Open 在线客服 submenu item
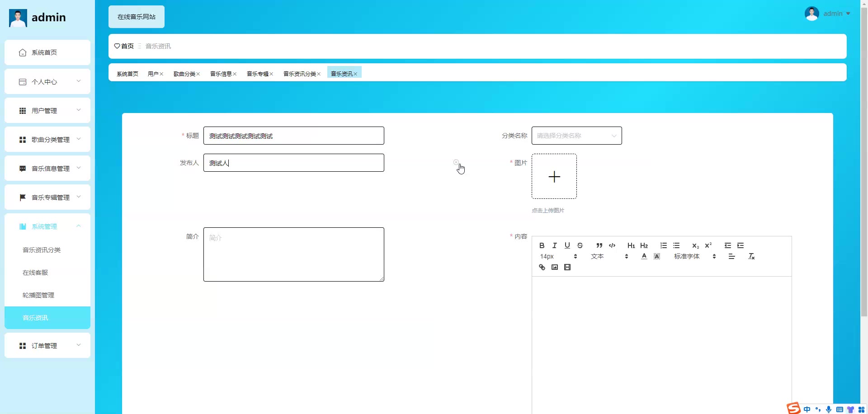Image resolution: width=868 pixels, height=414 pixels. click(47, 273)
